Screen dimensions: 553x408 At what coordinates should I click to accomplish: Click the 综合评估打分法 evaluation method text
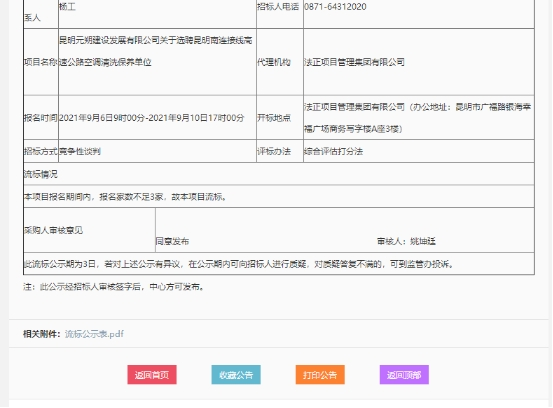pyautogui.click(x=333, y=151)
